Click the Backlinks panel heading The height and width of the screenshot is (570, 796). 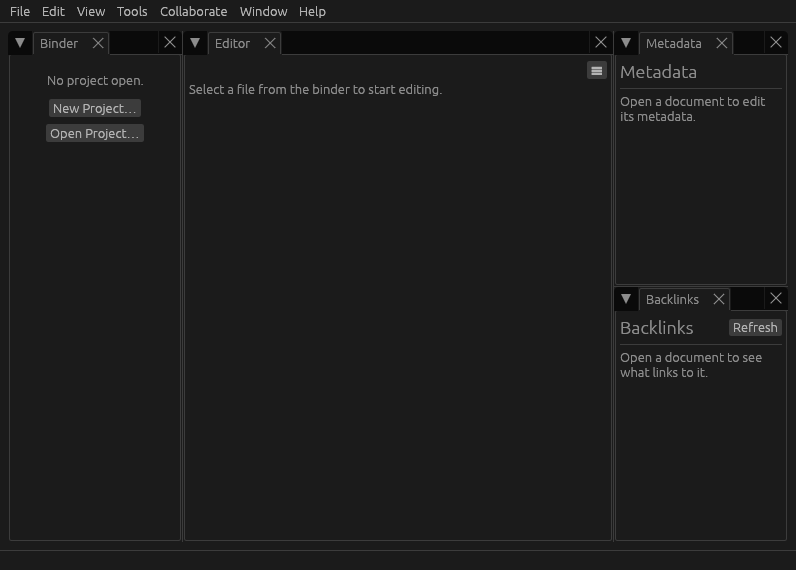tap(656, 328)
